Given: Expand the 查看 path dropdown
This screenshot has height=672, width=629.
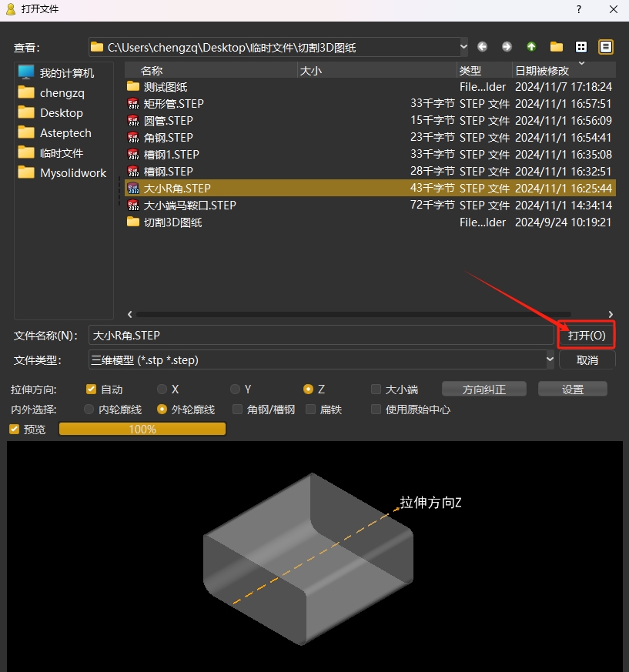Looking at the screenshot, I should [x=463, y=47].
